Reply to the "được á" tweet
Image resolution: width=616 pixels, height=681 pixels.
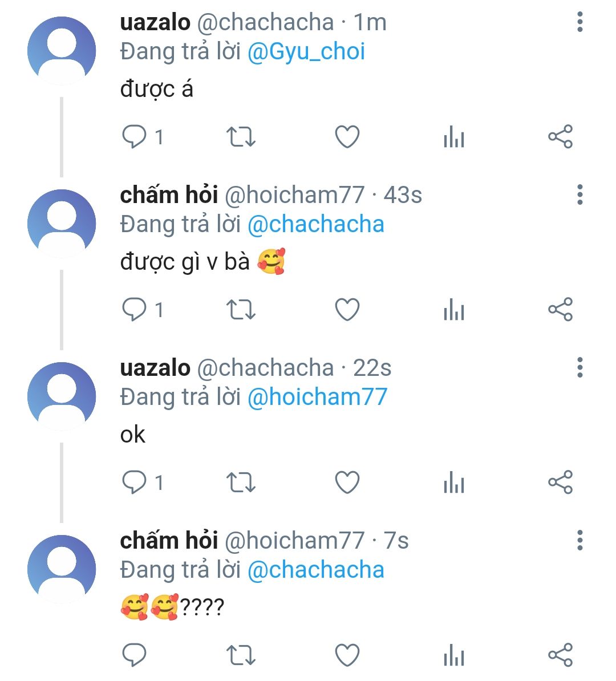(x=135, y=137)
